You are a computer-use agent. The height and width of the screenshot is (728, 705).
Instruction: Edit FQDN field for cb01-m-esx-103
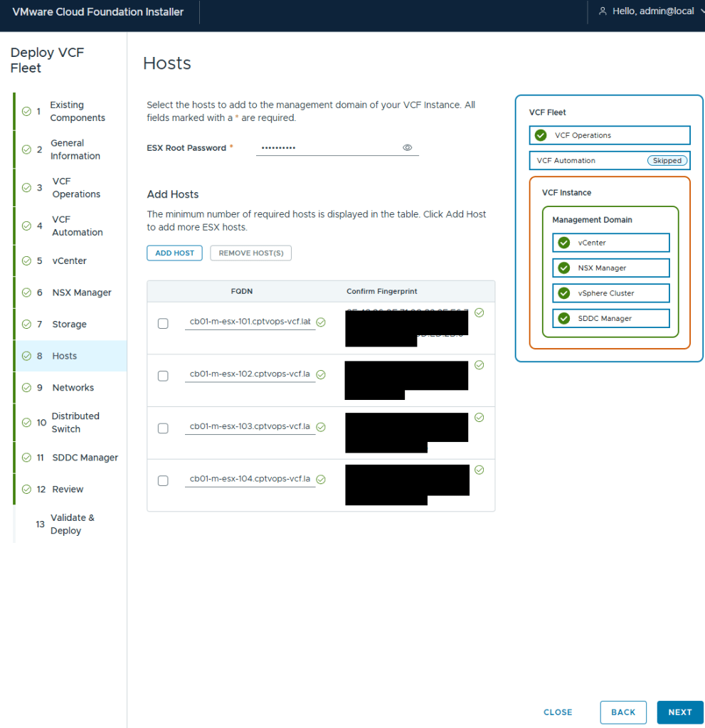[x=250, y=427]
